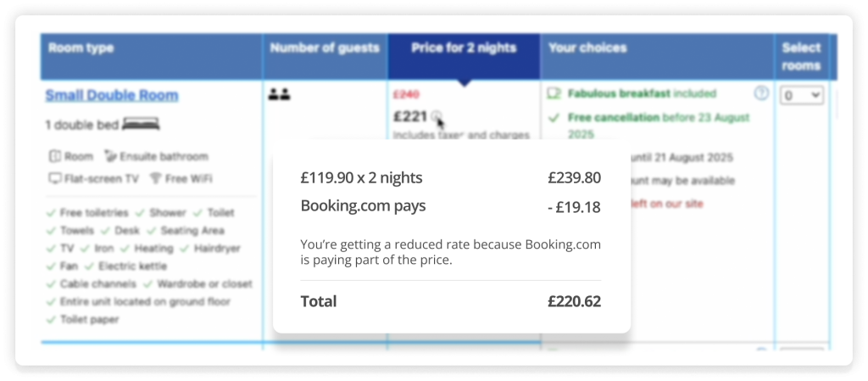Open the Small Double Room link

coord(112,95)
